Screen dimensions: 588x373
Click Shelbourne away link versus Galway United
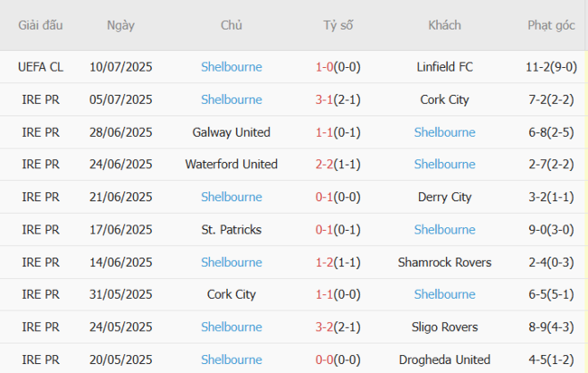click(444, 132)
